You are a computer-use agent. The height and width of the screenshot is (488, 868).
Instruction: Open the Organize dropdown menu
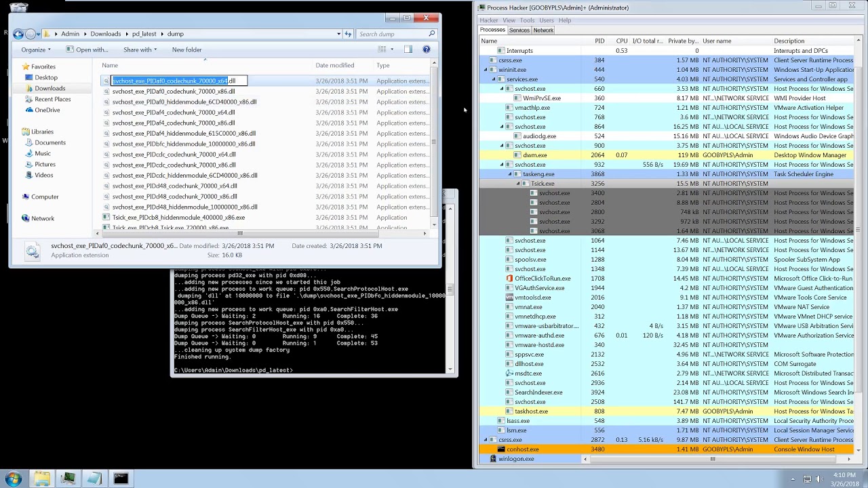click(36, 49)
